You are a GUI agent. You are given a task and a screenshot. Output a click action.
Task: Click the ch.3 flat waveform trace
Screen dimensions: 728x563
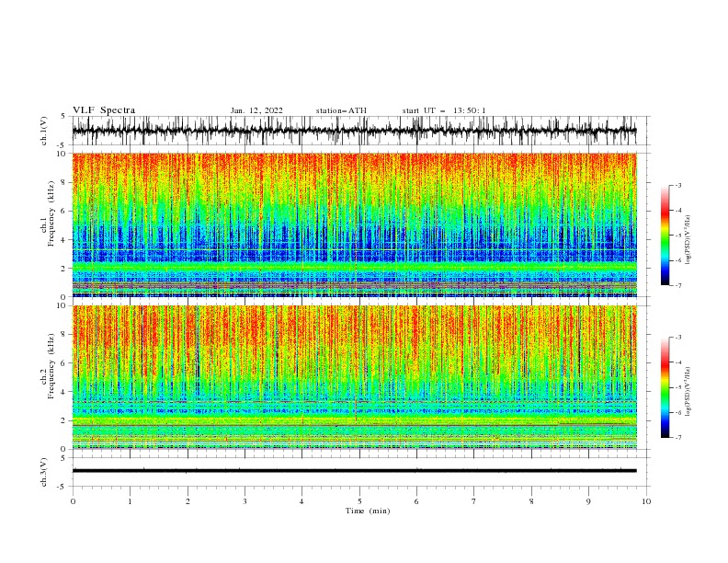(x=354, y=471)
